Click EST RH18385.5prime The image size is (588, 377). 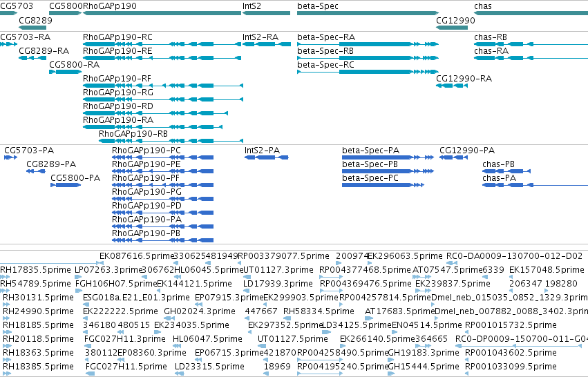(38, 367)
